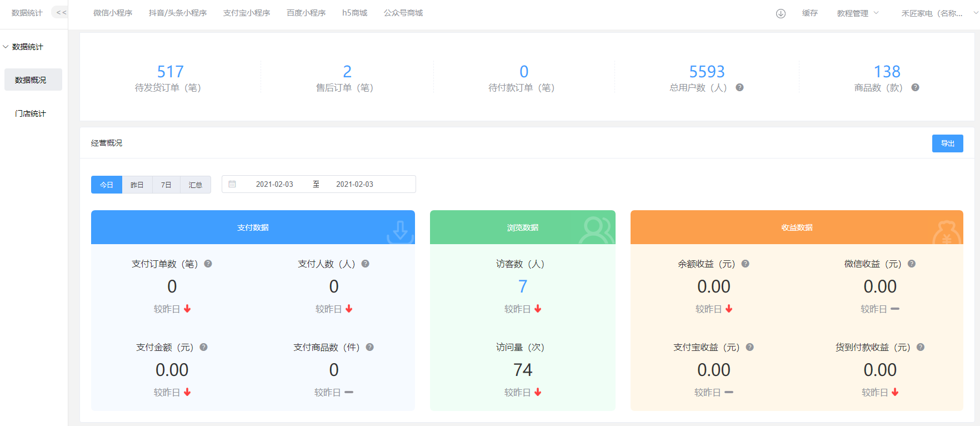
Task: Click the 138 商品数 value
Action: click(887, 72)
